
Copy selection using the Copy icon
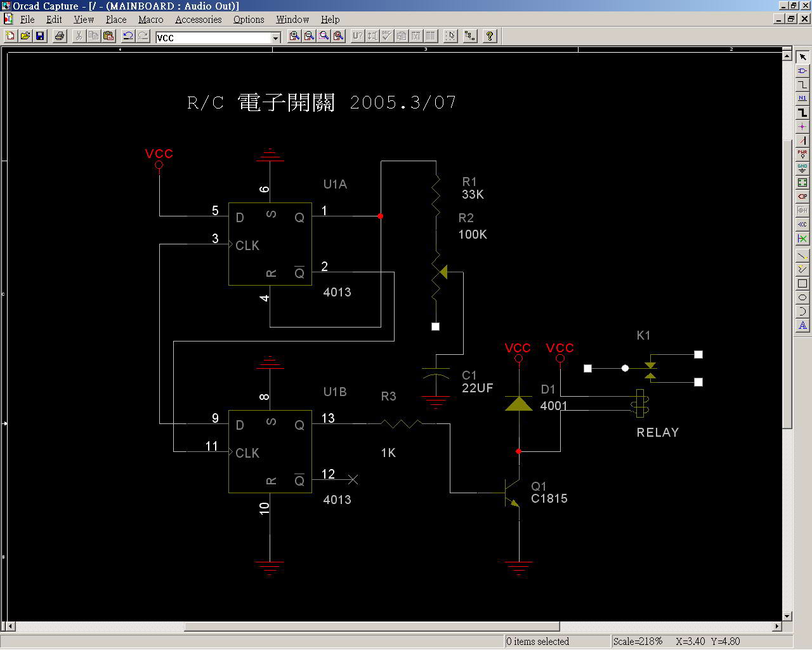(93, 36)
